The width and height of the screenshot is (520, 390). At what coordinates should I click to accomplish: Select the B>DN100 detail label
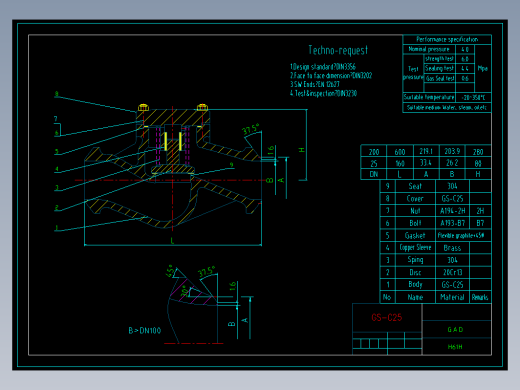pyautogui.click(x=145, y=331)
